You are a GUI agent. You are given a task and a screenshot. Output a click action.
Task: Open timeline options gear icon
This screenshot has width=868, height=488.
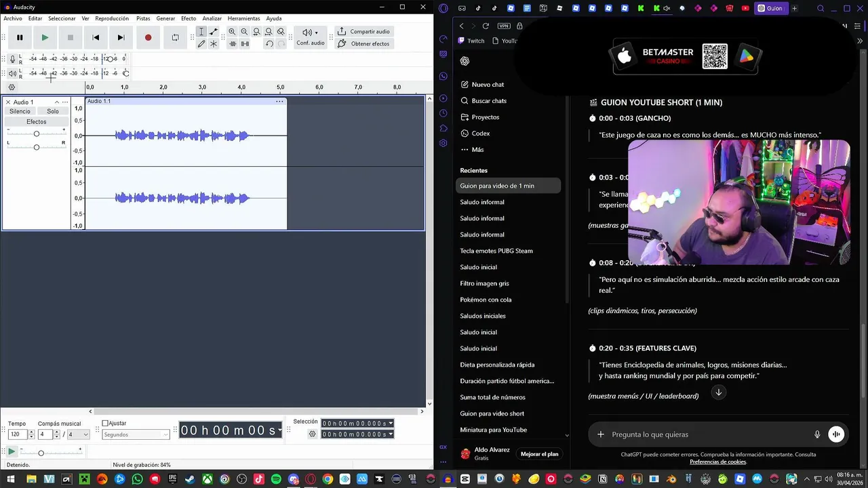pyautogui.click(x=12, y=87)
